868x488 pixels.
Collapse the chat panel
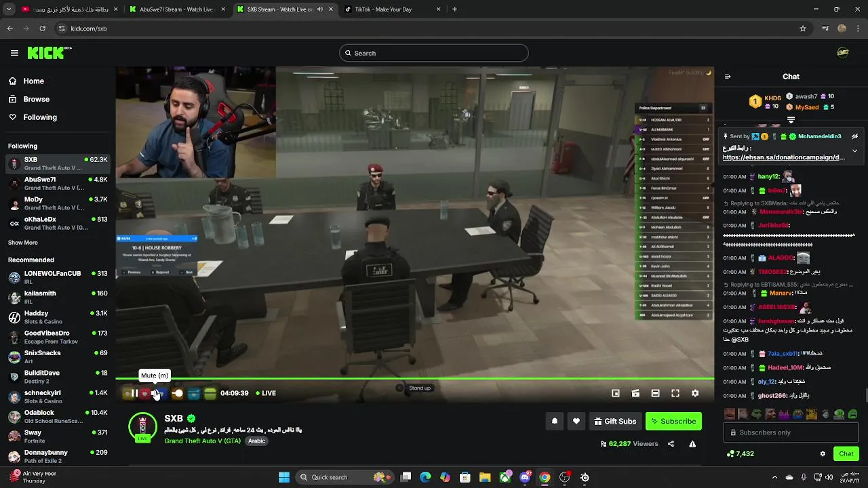[728, 77]
